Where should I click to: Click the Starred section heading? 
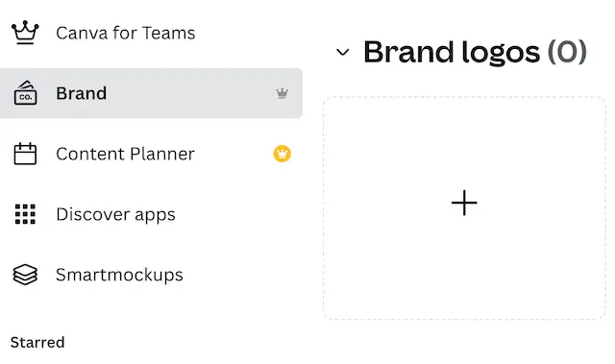click(x=37, y=343)
